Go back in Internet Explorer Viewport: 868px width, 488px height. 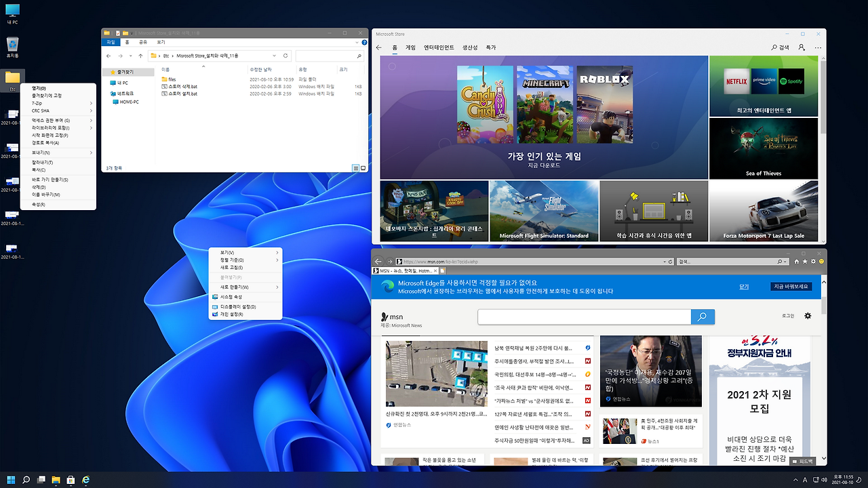[x=378, y=261]
